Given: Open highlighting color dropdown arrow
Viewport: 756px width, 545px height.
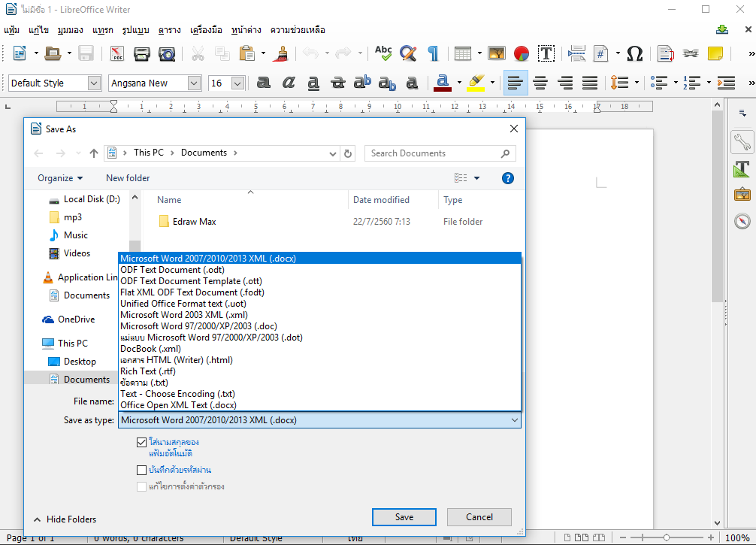Looking at the screenshot, I should [x=492, y=83].
